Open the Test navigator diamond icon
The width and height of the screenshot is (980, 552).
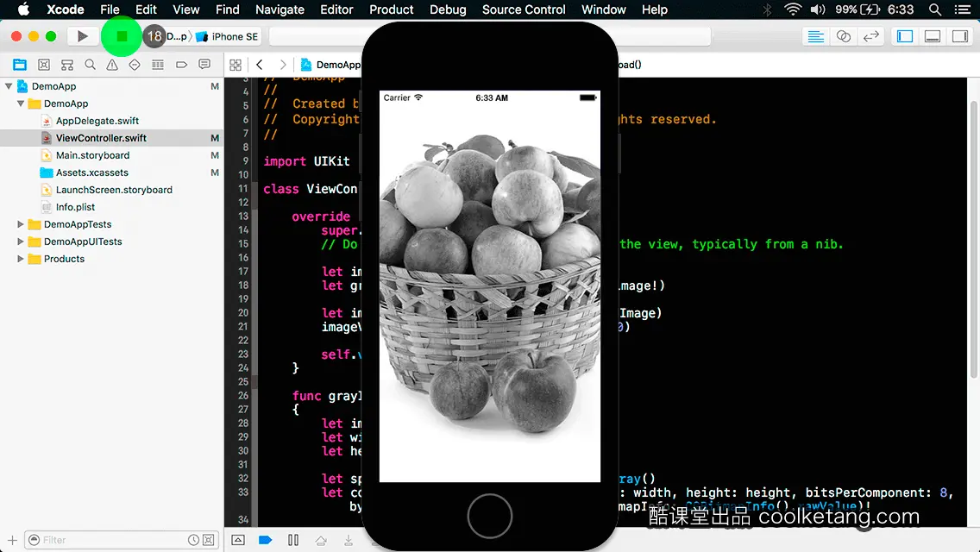coord(135,65)
